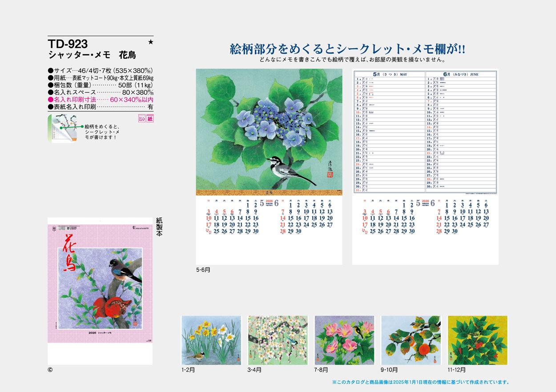Viewport: 556px width, 392px height.
Task: Click the 梱包数(重量) 50部 spec line
Action: pos(101,85)
